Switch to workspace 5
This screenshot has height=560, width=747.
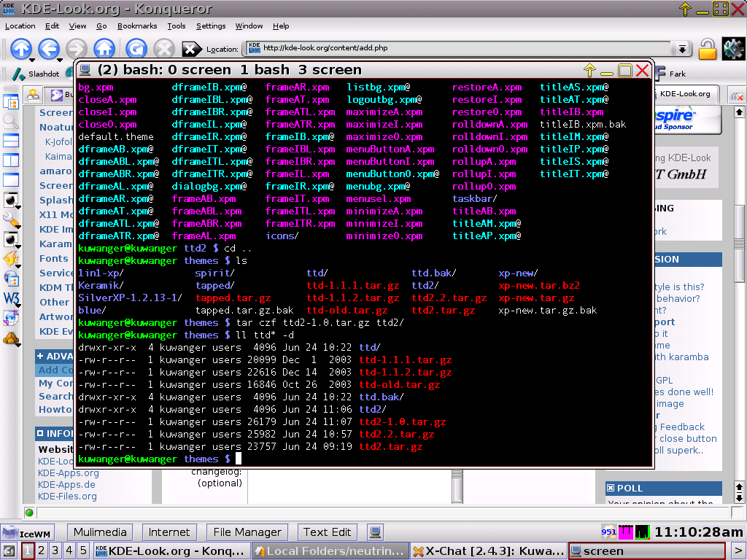pos(83,551)
